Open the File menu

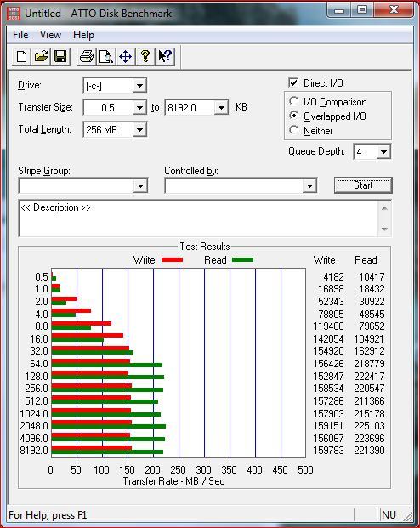20,35
